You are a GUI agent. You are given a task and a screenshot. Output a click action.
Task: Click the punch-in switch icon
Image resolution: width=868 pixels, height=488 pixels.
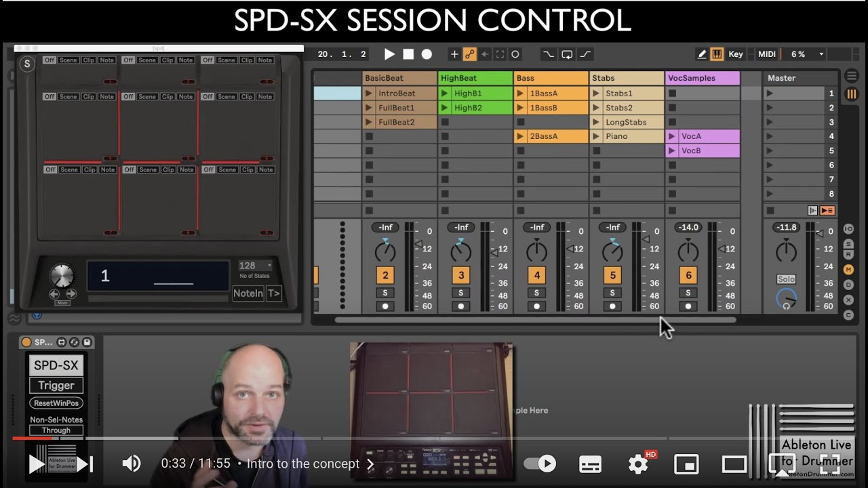click(548, 54)
